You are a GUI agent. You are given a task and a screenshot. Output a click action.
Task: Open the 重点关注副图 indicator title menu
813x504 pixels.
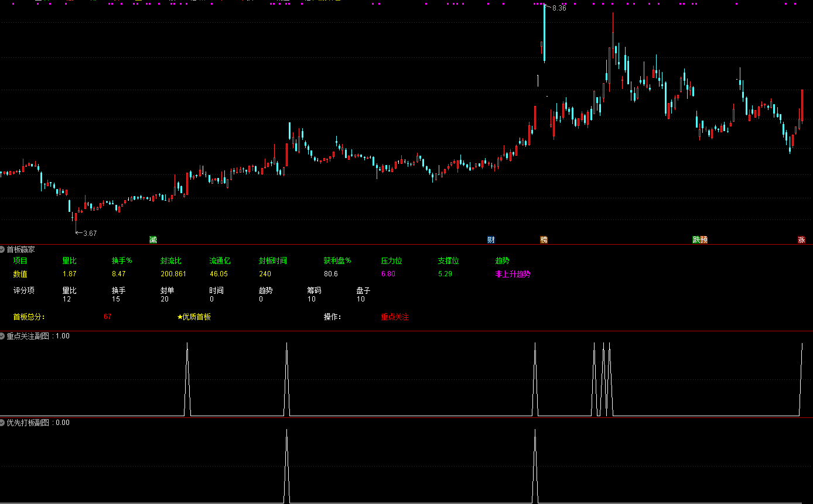click(x=30, y=336)
